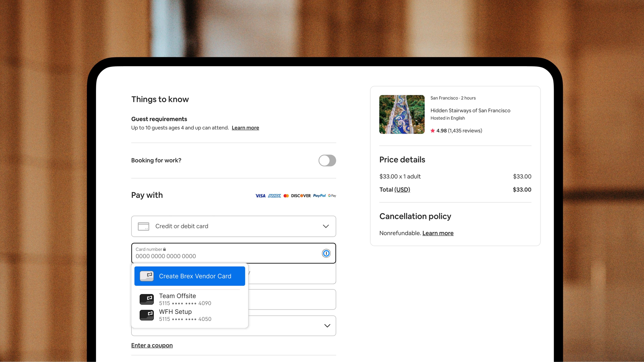Select the Discover payment icon

(x=301, y=196)
